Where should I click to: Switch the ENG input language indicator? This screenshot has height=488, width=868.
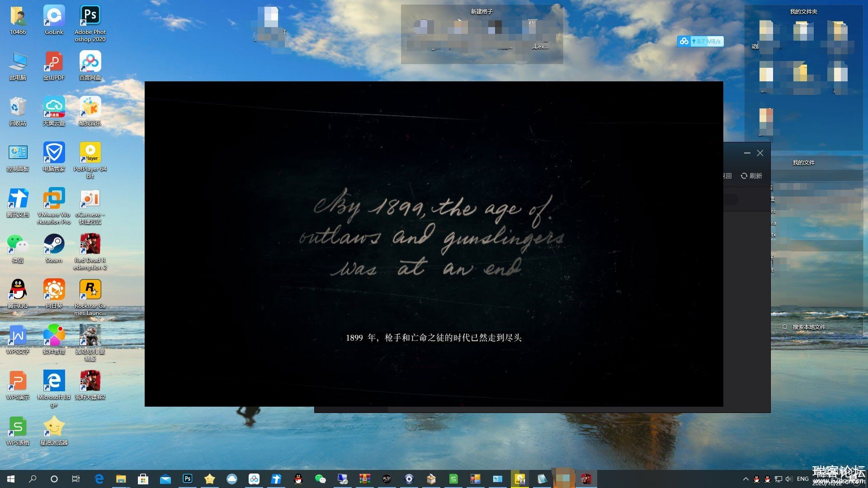(x=803, y=479)
